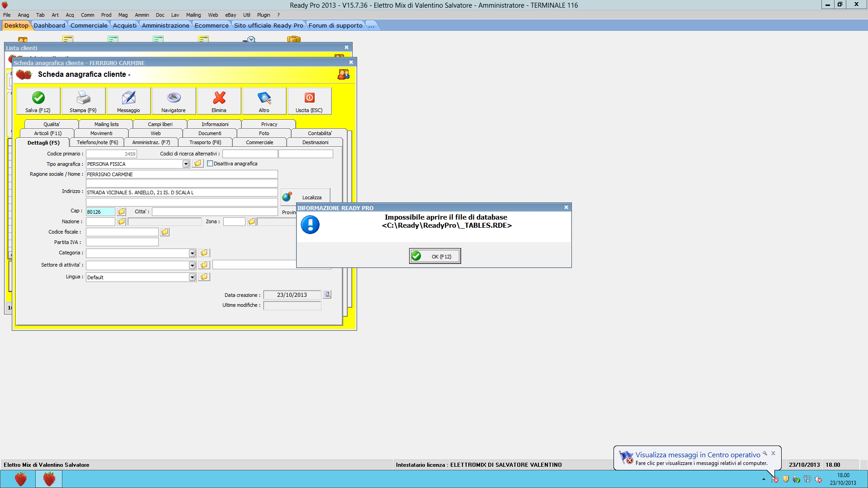The image size is (868, 488).
Task: Open the Navigatore tool
Action: coord(174,101)
